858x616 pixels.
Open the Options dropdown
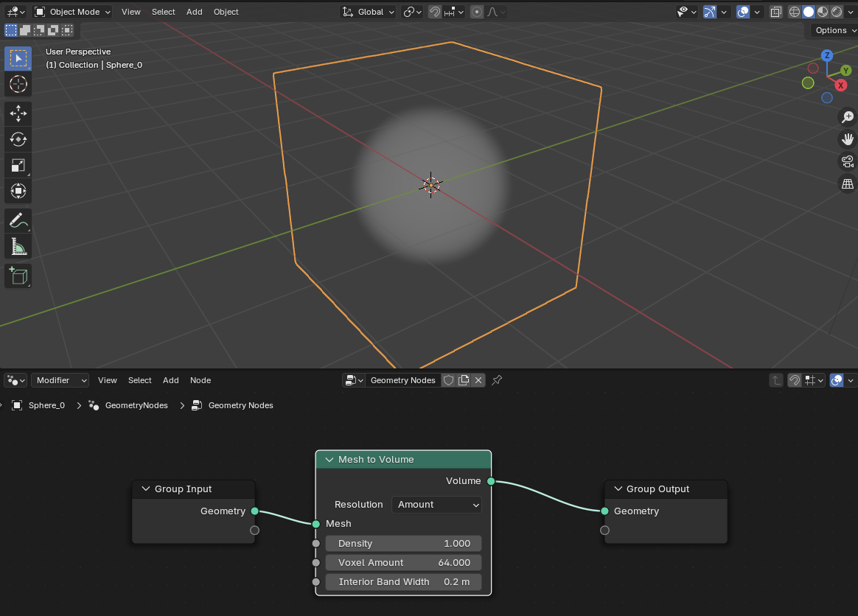coord(834,30)
